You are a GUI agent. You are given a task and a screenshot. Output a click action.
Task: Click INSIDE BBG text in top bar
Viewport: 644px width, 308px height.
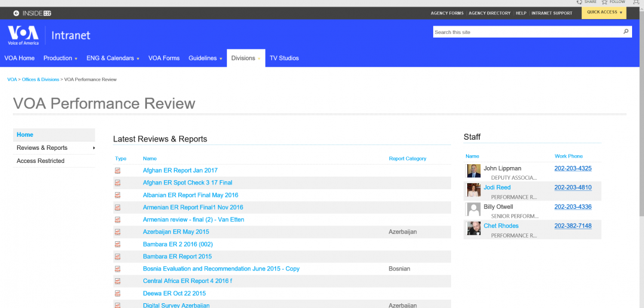click(37, 13)
